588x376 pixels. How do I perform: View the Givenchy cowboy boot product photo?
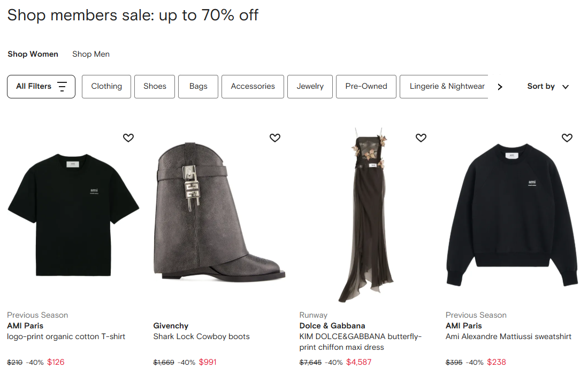(x=219, y=214)
